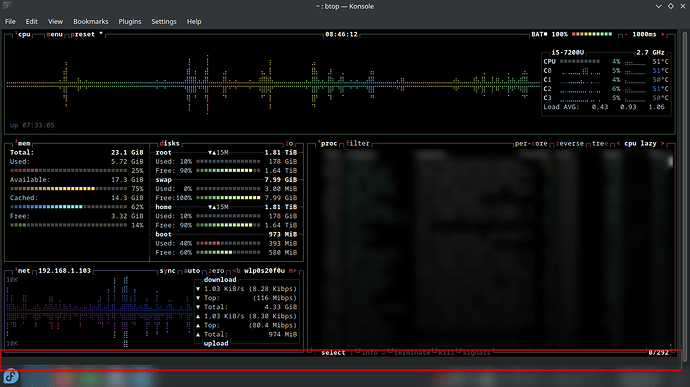Increase update interval with plus sign
The width and height of the screenshot is (690, 387).
pos(663,34)
